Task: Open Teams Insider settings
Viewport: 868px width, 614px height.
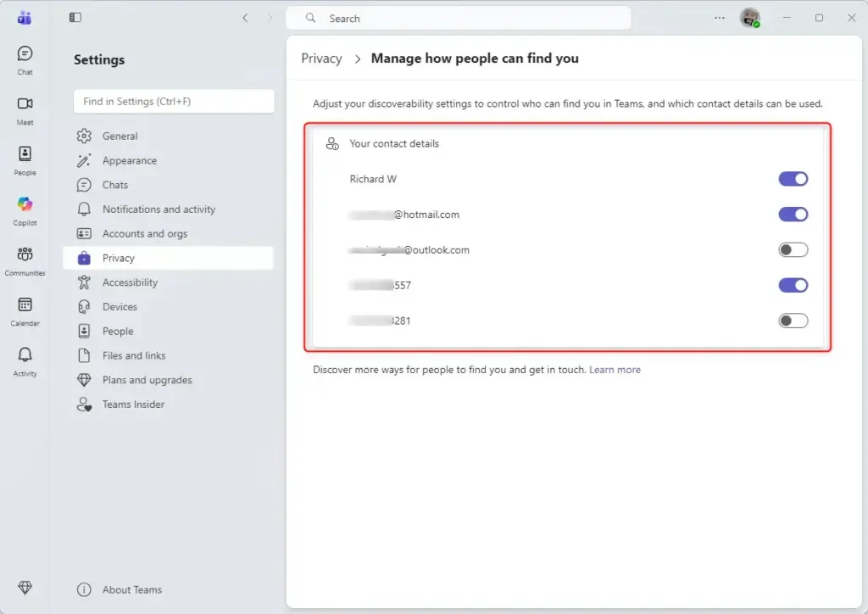Action: [169, 405]
